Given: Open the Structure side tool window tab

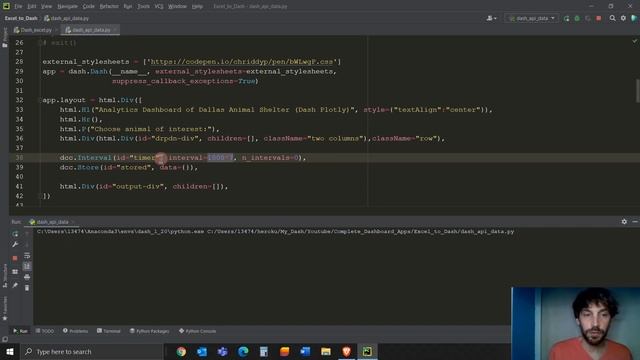Looking at the screenshot, I should [4, 276].
